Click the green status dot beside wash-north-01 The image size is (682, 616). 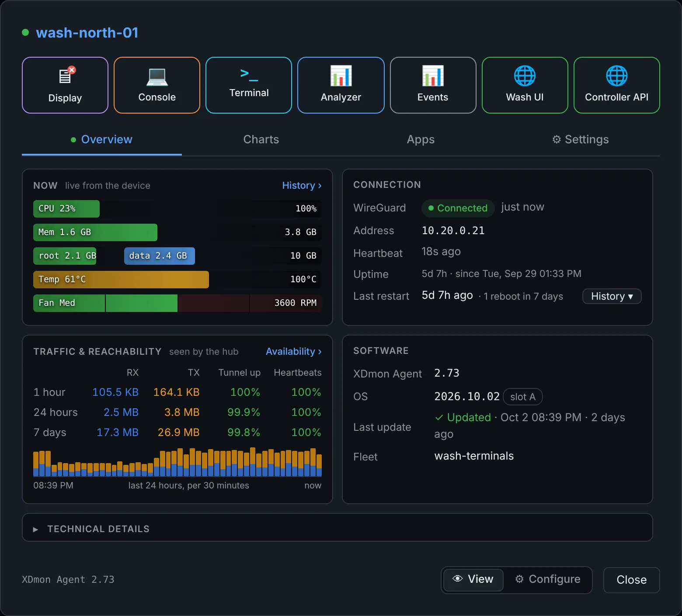click(x=25, y=32)
